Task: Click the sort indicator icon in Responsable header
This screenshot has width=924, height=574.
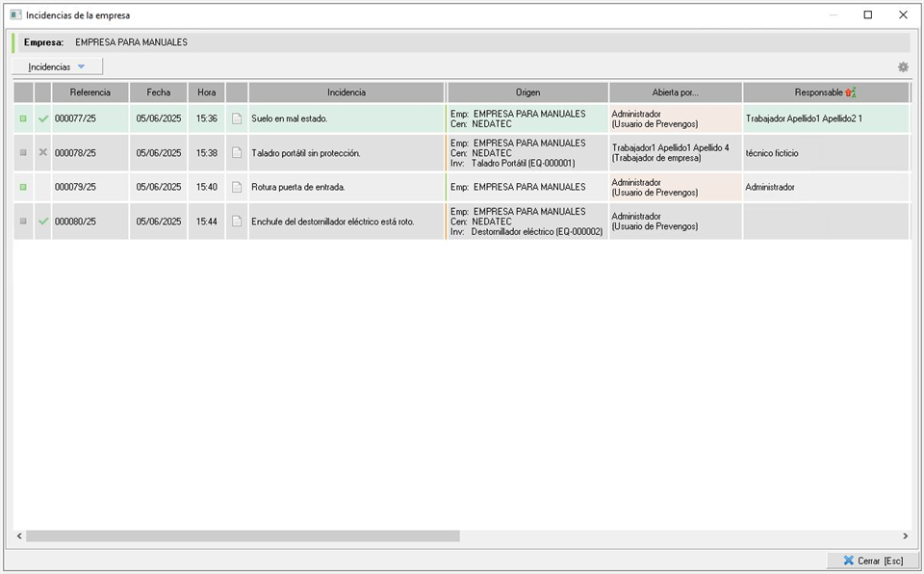Action: coord(850,93)
